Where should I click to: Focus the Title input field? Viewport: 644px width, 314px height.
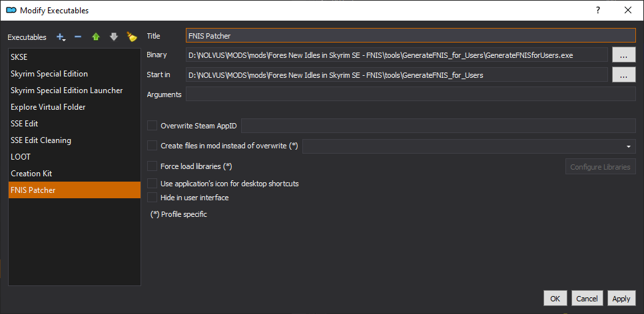[411, 36]
